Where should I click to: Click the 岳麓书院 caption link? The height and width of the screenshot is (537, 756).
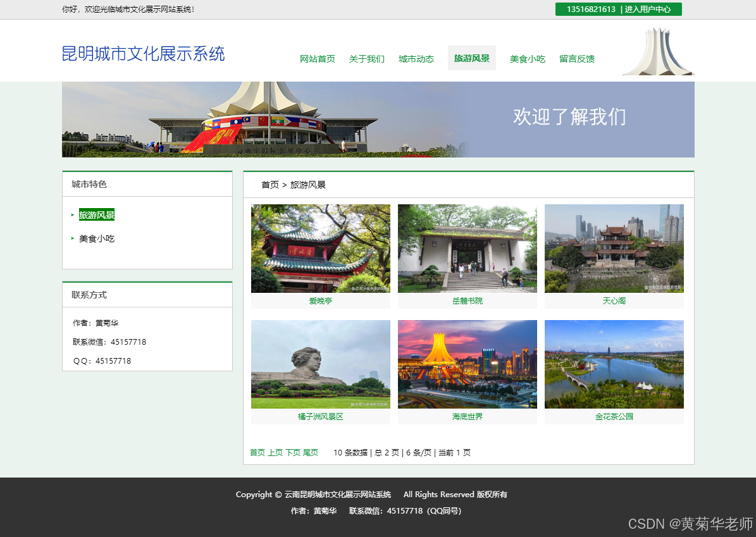[467, 301]
